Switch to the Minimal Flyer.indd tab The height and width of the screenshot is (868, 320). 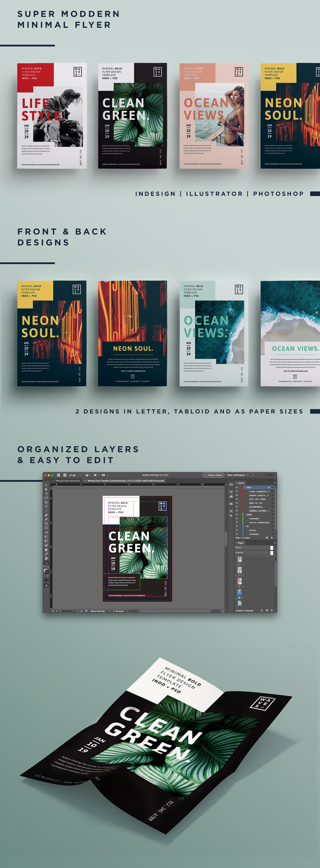pyautogui.click(x=67, y=481)
